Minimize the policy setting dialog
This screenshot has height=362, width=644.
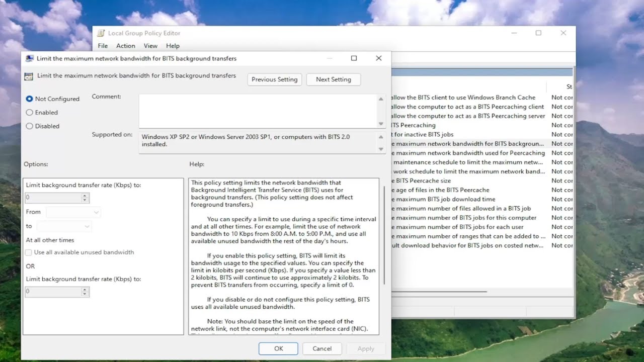[330, 58]
